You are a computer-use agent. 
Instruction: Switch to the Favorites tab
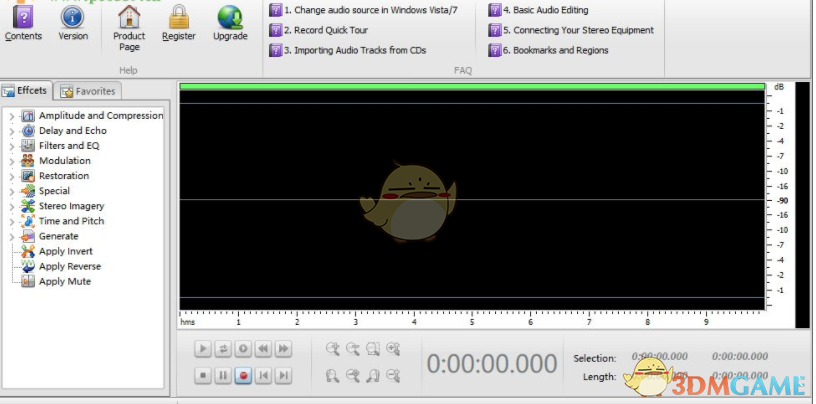[x=88, y=91]
